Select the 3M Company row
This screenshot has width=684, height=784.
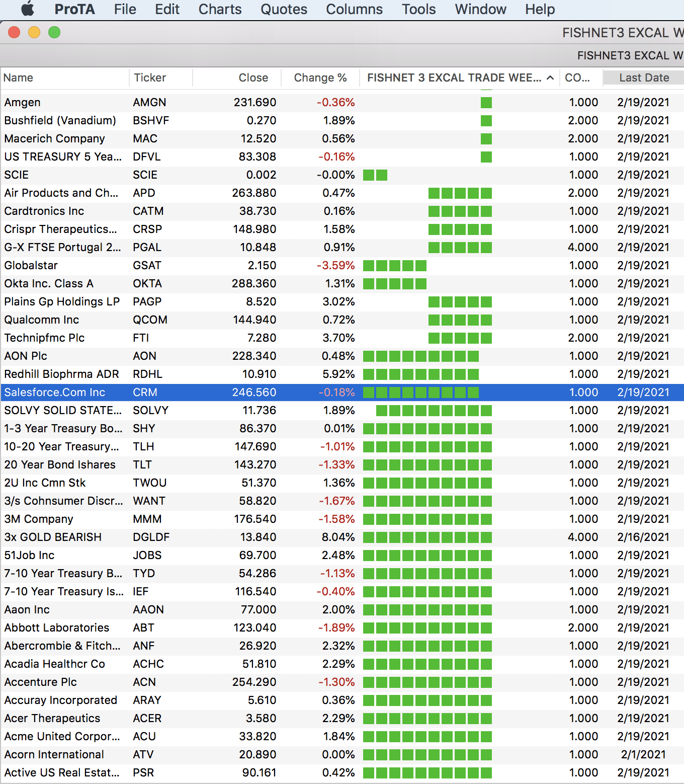342,519
